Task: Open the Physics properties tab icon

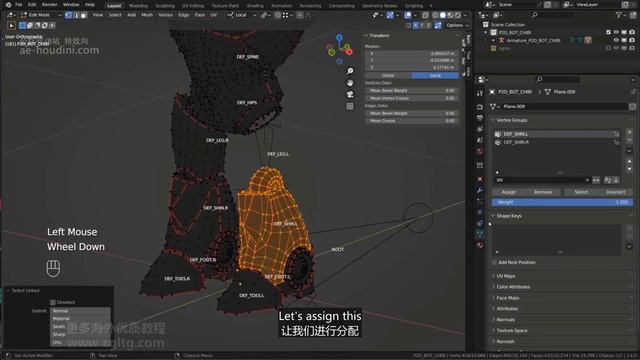Action: [x=480, y=212]
